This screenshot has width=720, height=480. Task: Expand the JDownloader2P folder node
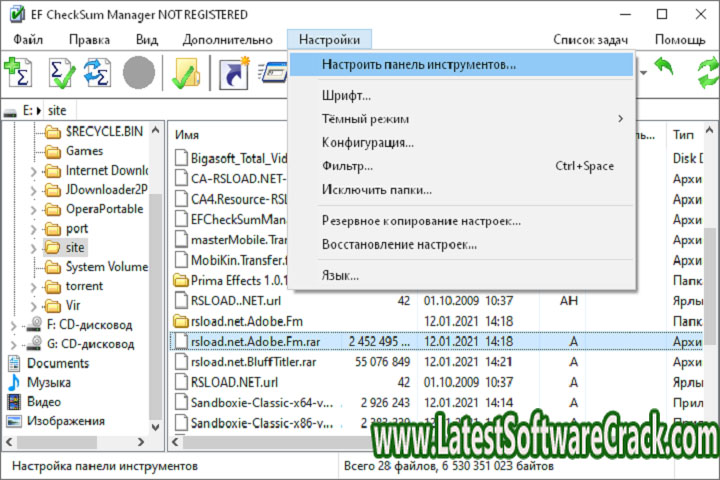click(33, 191)
